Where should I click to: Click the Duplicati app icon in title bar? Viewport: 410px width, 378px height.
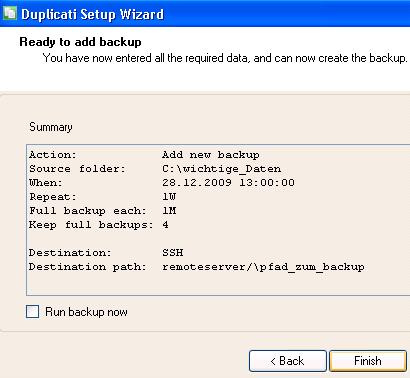[9, 14]
